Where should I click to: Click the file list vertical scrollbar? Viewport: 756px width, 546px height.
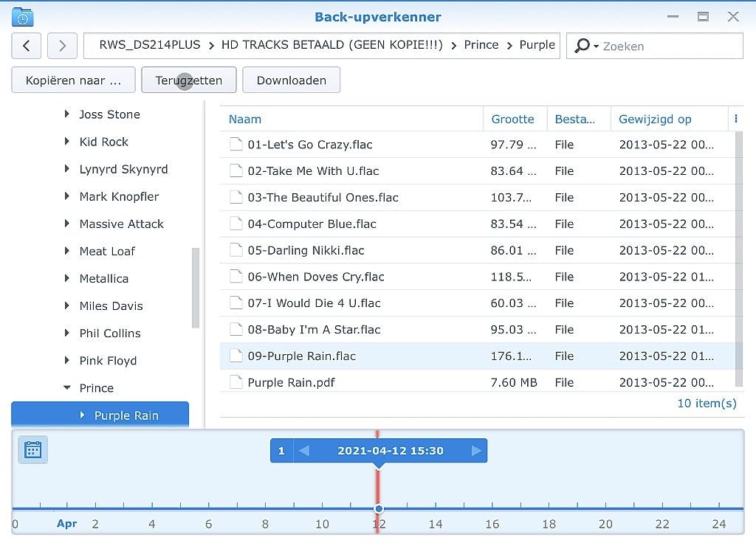point(738,258)
